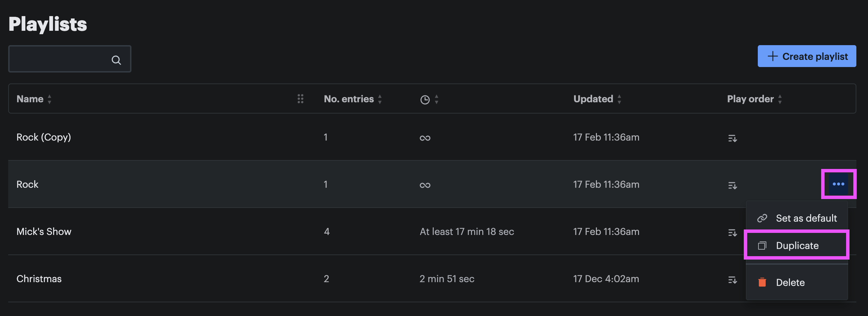The height and width of the screenshot is (316, 868).
Task: Select Duplicate in the context menu
Action: (797, 246)
